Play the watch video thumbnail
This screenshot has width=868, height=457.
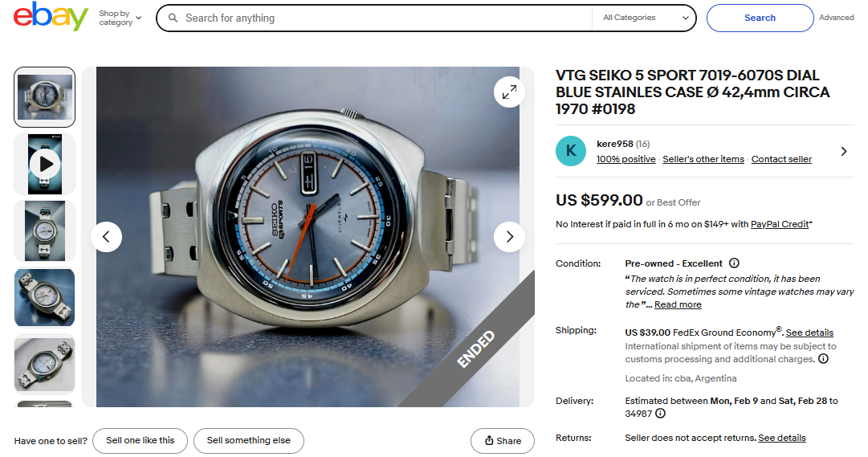(x=45, y=164)
